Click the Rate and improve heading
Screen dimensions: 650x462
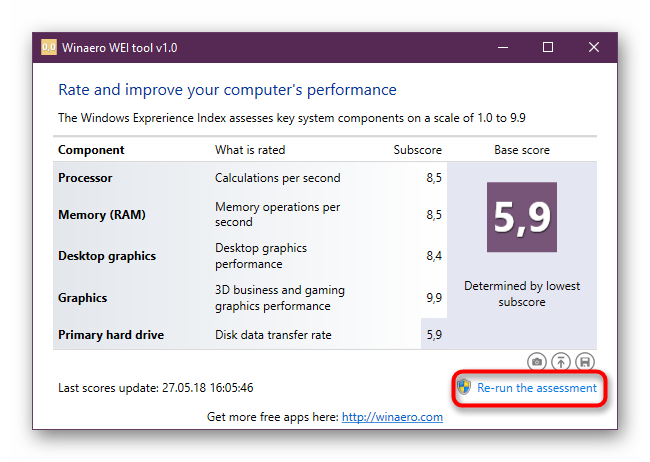(227, 90)
